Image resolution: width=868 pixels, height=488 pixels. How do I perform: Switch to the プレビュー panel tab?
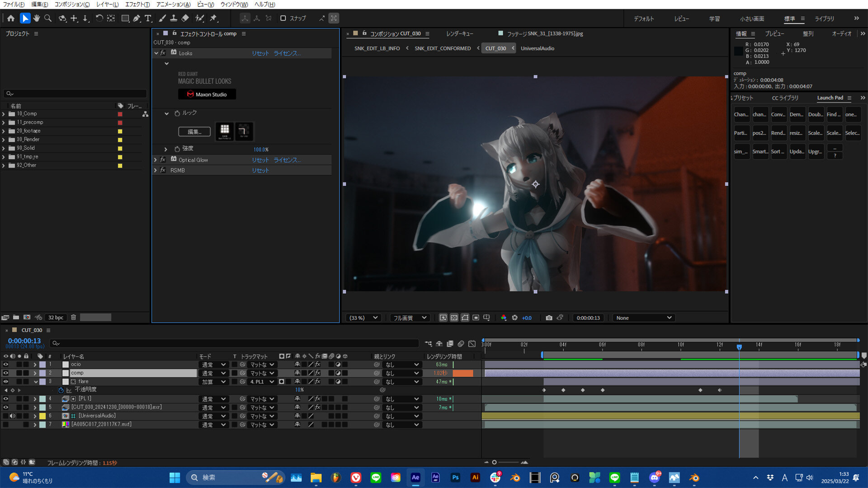click(774, 34)
